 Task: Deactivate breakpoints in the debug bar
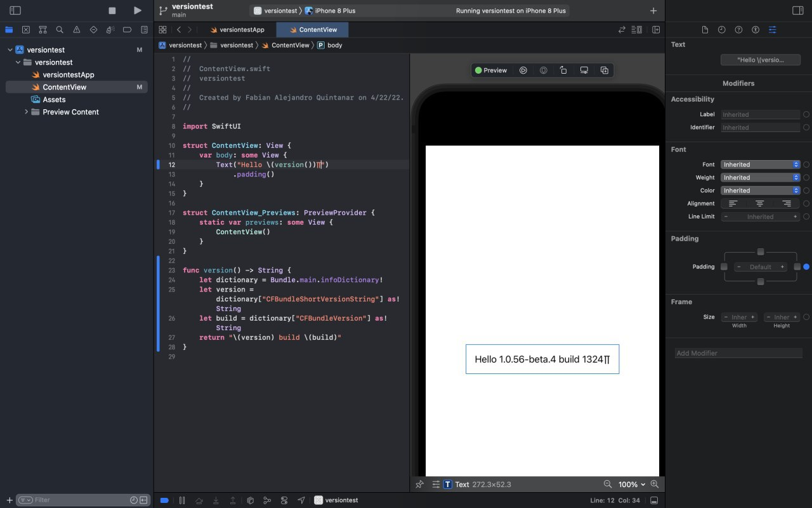point(164,500)
